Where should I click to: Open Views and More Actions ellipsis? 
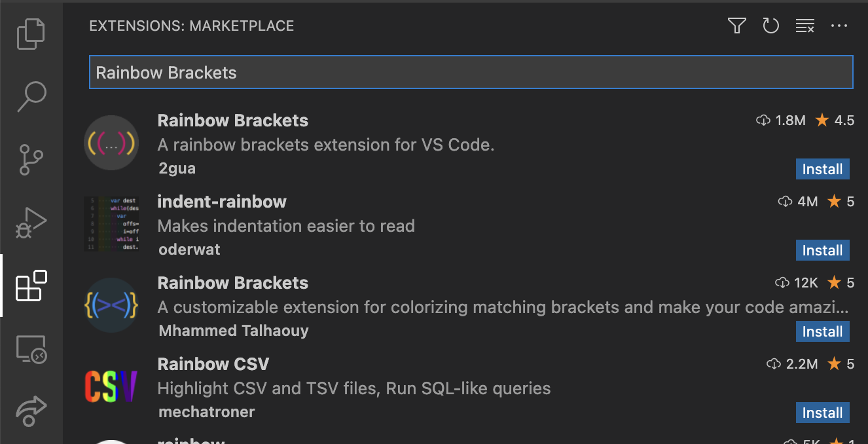[x=839, y=26]
